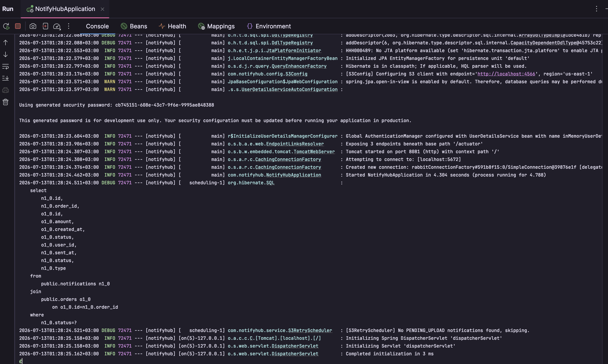
Task: Click 'Exposing 3 endpoints beneath base path' message
Action: pos(414,144)
